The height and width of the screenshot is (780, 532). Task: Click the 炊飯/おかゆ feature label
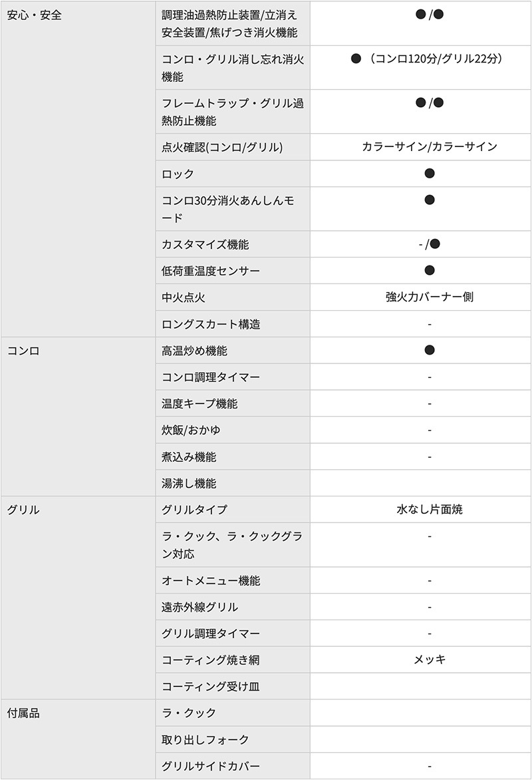click(191, 430)
